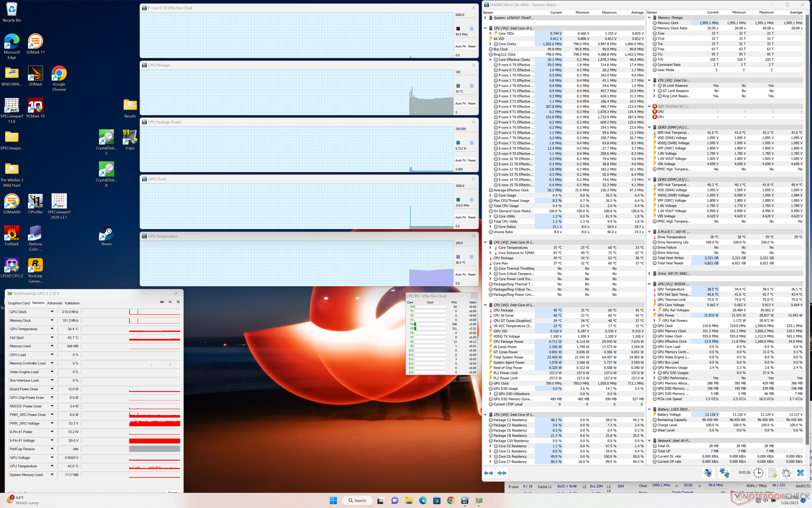Click Auto Fit in CPU Package graph
812x508 pixels.
pyautogui.click(x=461, y=103)
